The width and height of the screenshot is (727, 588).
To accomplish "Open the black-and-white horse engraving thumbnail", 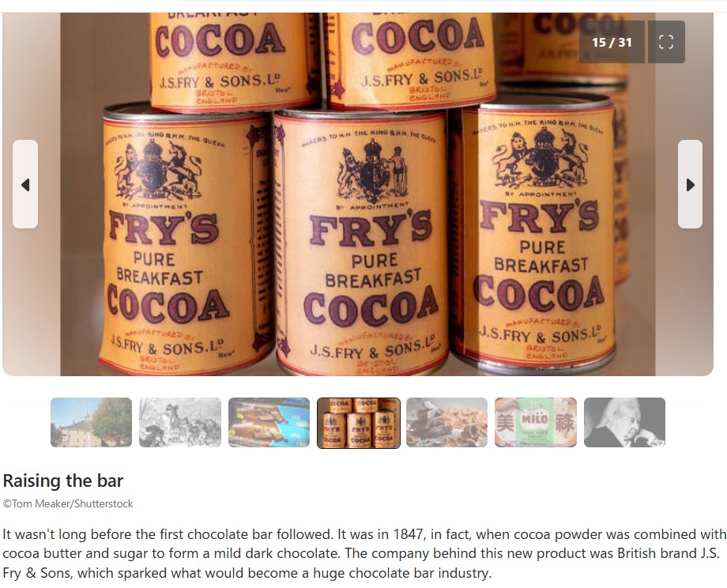I will point(180,423).
